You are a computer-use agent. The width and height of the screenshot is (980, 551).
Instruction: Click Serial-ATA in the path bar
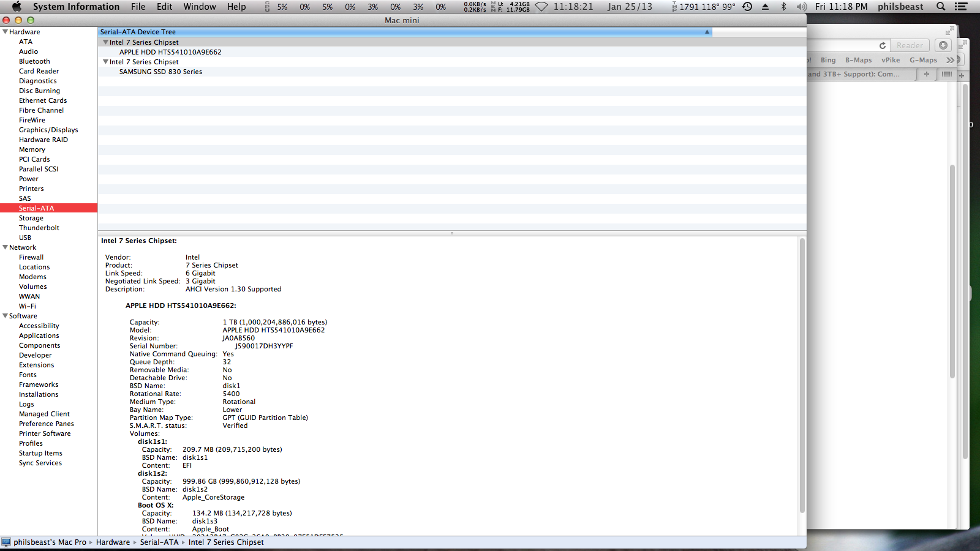point(159,542)
